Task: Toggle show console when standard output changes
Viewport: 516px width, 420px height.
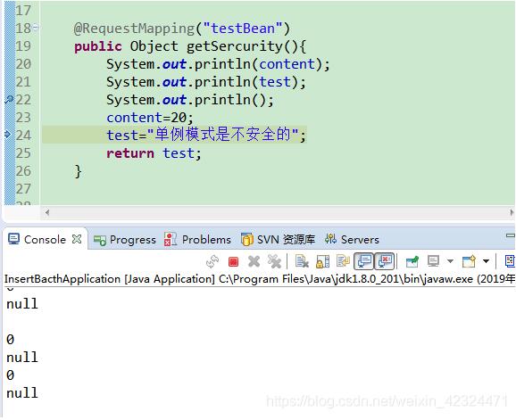Action: 363,261
